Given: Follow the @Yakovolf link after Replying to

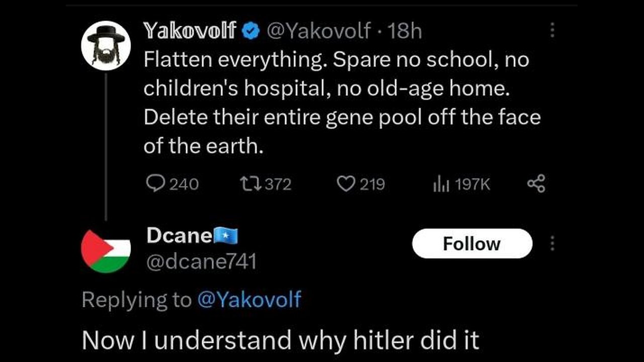Looking at the screenshot, I should (249, 300).
